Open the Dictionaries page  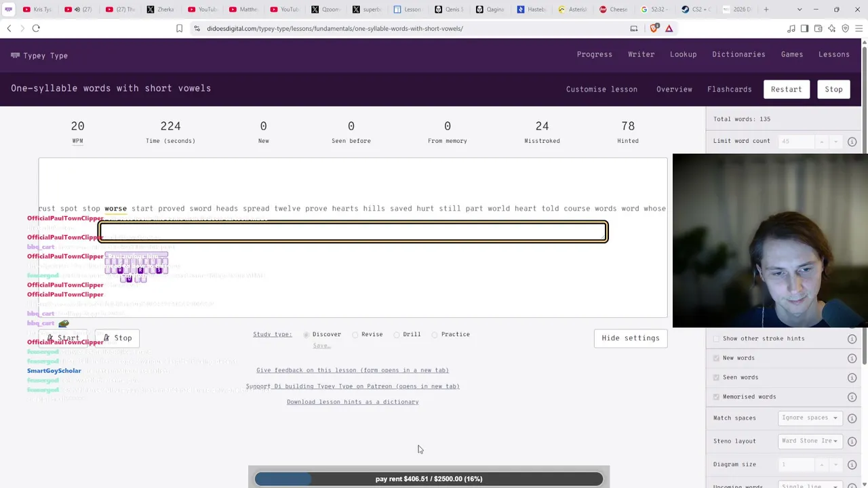tap(738, 55)
